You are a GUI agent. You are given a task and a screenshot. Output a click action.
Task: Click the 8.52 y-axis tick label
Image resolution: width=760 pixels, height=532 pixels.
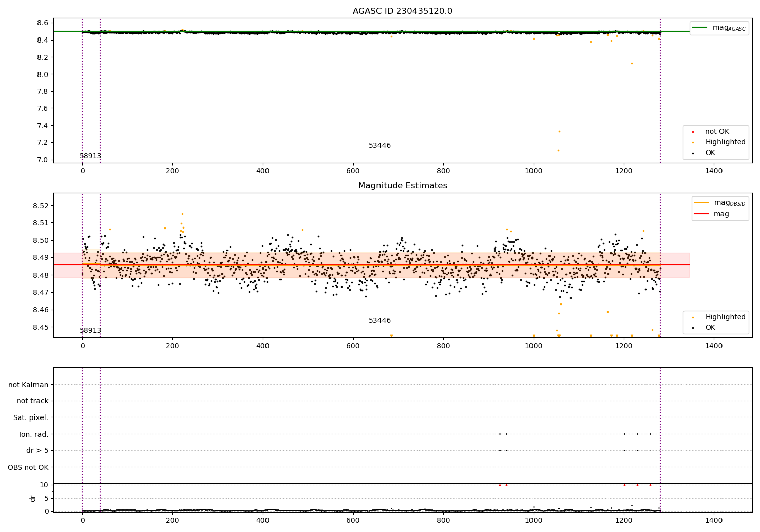41,206
